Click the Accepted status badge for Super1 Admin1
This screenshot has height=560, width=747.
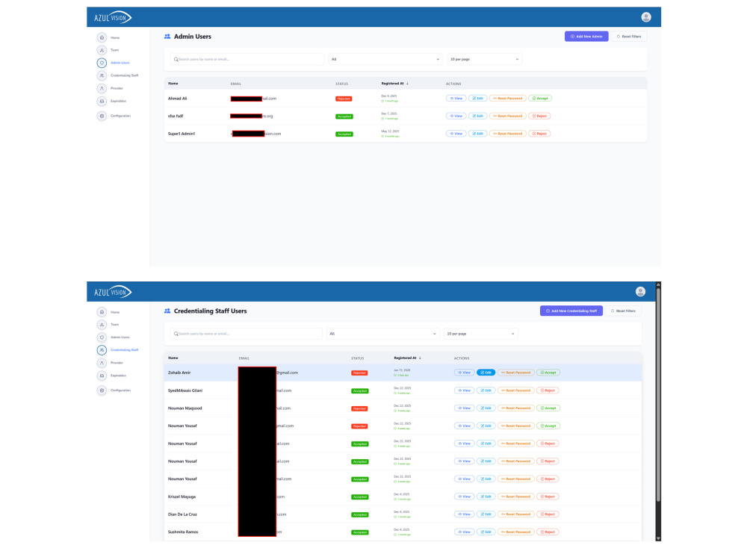click(344, 134)
